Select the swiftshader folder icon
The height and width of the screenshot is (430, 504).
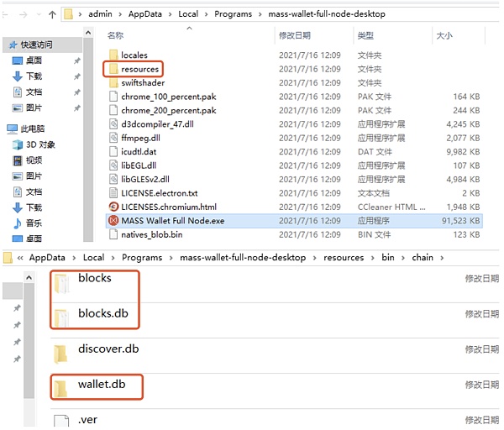(113, 82)
